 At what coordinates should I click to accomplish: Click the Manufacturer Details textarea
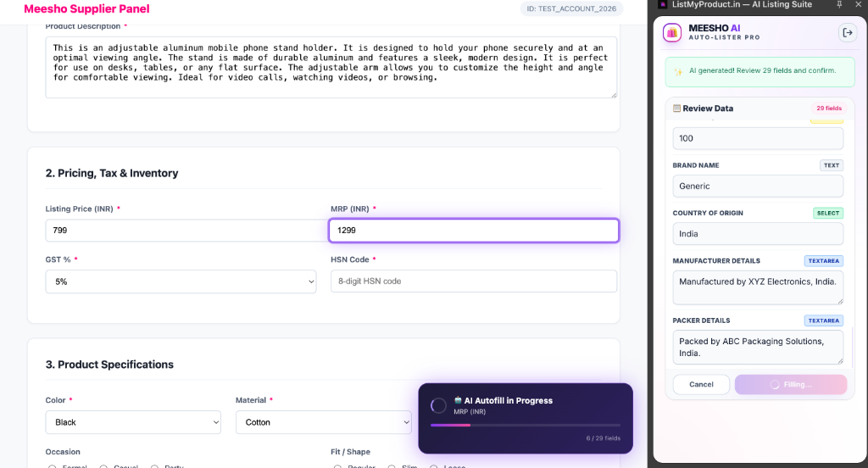758,287
